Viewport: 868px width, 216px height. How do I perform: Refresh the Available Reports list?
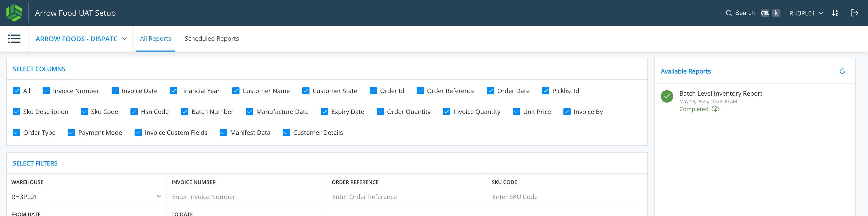tap(842, 71)
